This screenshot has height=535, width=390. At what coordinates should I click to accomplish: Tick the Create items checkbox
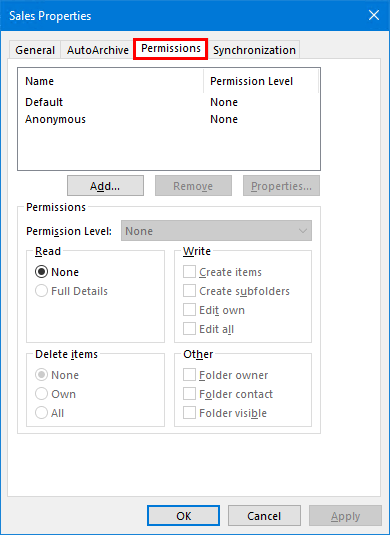[x=189, y=272]
